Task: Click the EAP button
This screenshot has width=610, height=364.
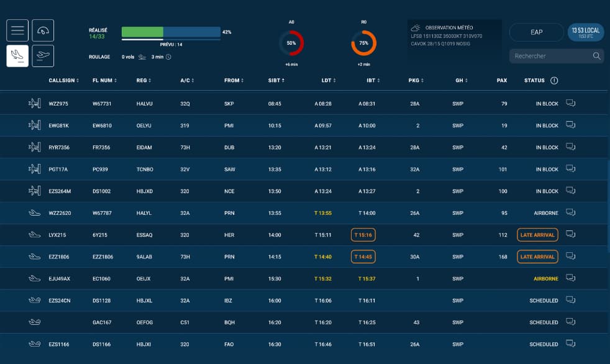Action: 537,32
